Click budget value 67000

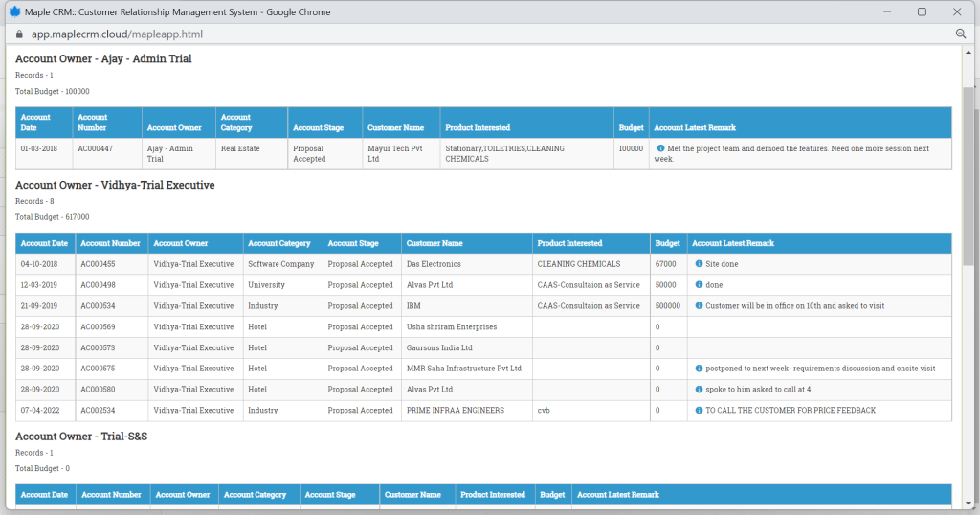tap(666, 264)
